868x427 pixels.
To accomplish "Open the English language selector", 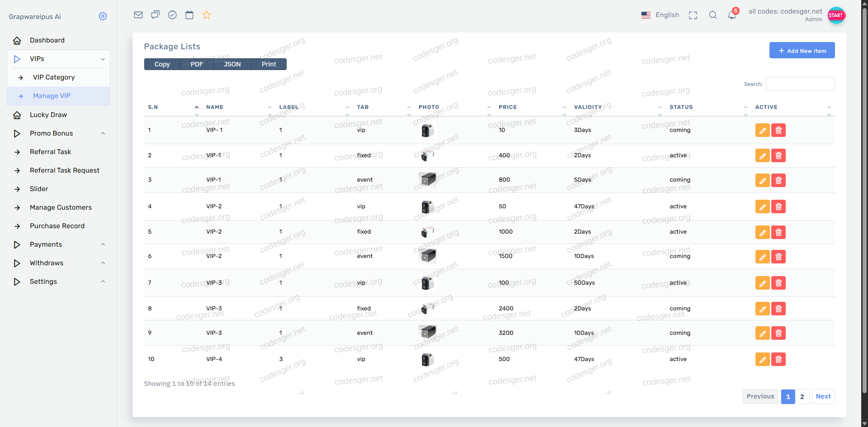I will [x=660, y=15].
